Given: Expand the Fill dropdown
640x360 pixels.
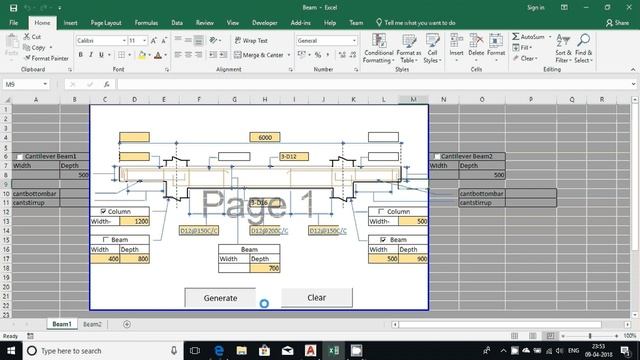Looking at the screenshot, I should tap(531, 48).
